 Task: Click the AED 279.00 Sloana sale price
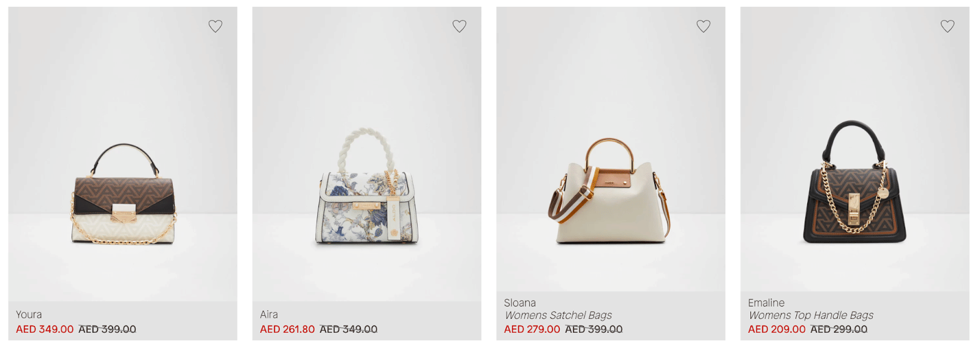[x=532, y=329]
